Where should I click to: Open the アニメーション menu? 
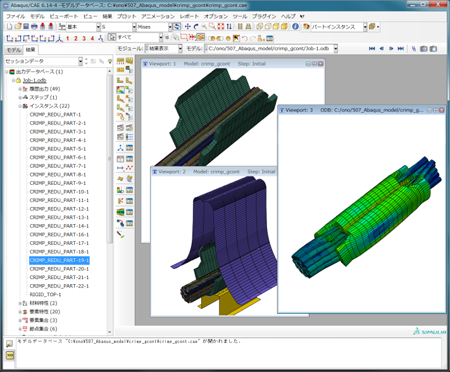click(x=158, y=16)
